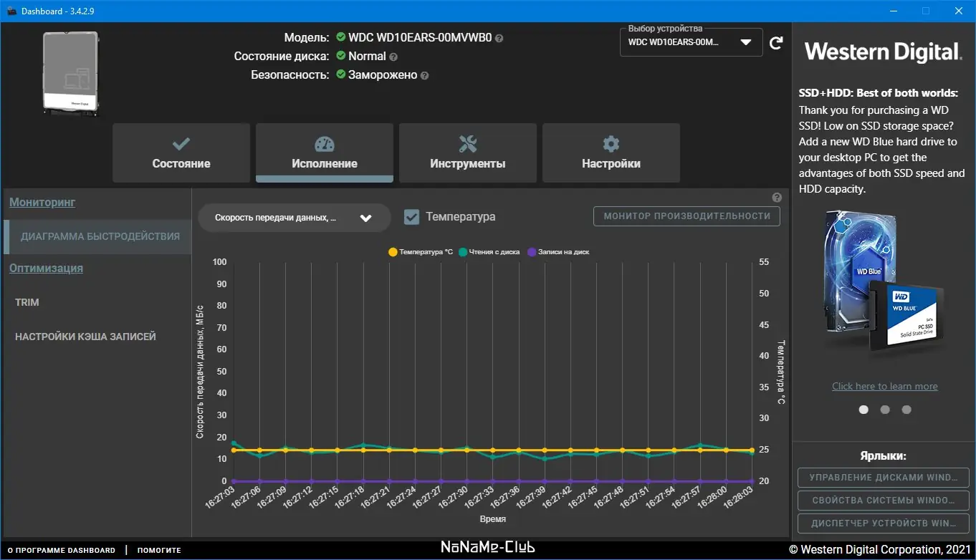This screenshot has height=560, width=976.
Task: Open the Состояние tab with the checkmark icon
Action: 181,153
